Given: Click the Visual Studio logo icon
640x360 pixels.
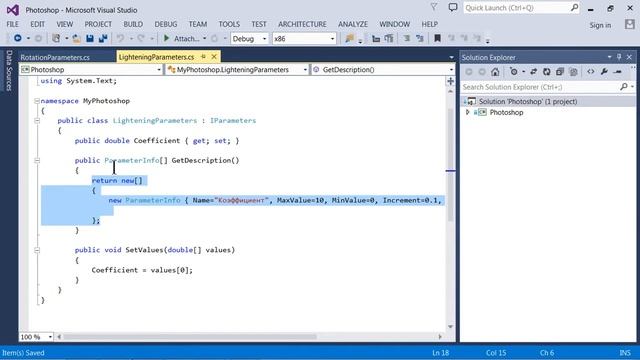Looking at the screenshot, I should (x=13, y=10).
